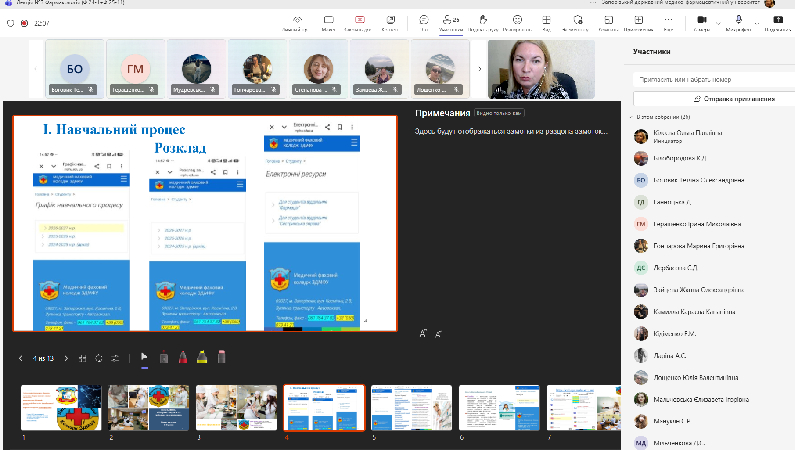Open the more actions three-dots icon
This screenshot has width=795, height=450.
(x=668, y=20)
